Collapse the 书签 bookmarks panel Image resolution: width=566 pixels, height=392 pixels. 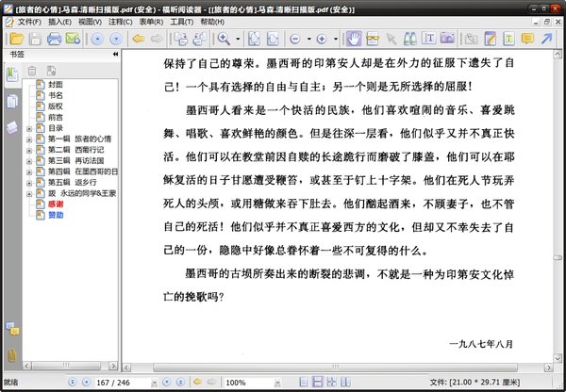pyautogui.click(x=115, y=54)
